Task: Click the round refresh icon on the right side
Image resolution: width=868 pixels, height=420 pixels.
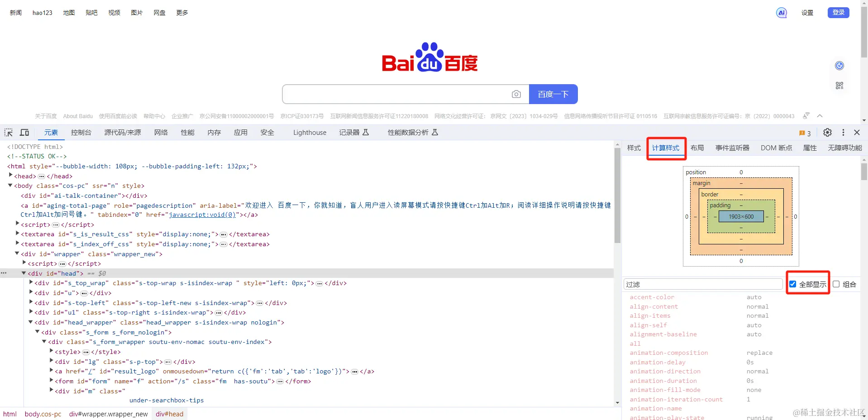Action: click(839, 66)
